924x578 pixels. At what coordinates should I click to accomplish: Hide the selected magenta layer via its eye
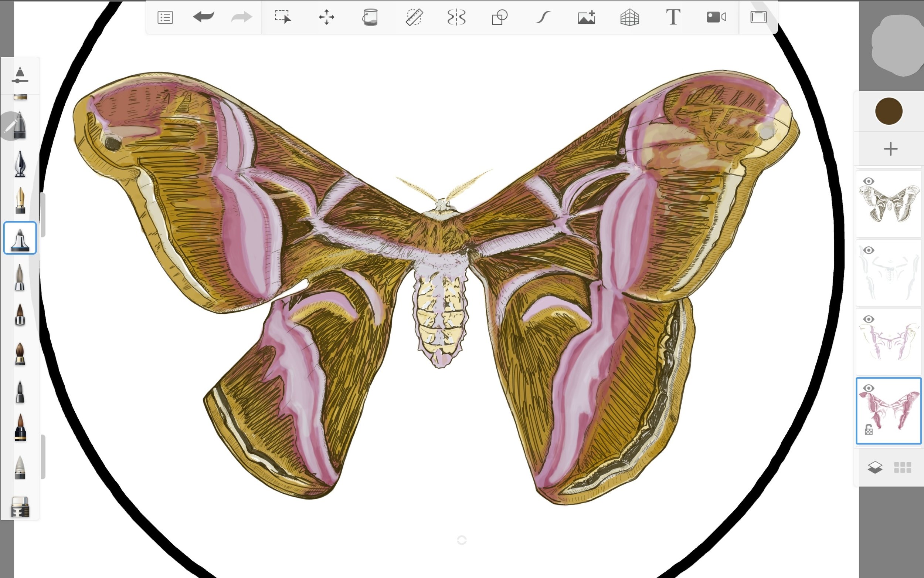point(869,388)
